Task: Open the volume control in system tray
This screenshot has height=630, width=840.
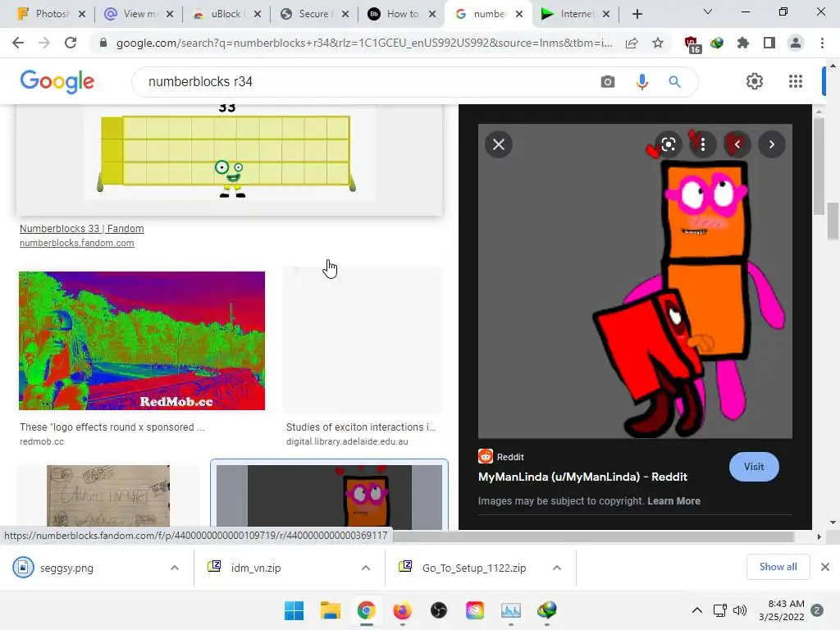Action: click(740, 610)
